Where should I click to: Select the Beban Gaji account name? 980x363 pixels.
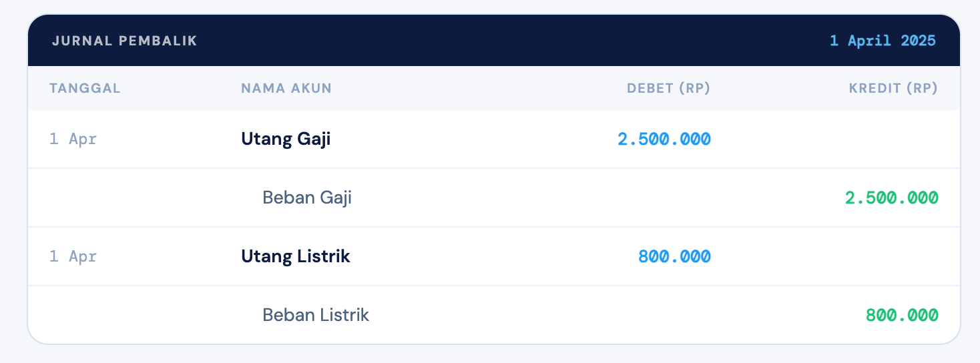coord(307,198)
